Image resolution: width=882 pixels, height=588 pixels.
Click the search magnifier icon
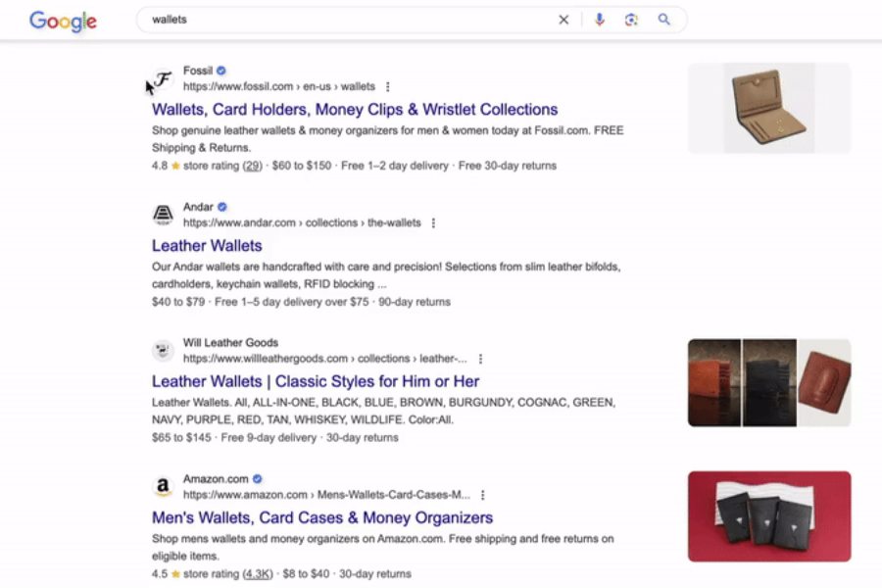coord(665,19)
